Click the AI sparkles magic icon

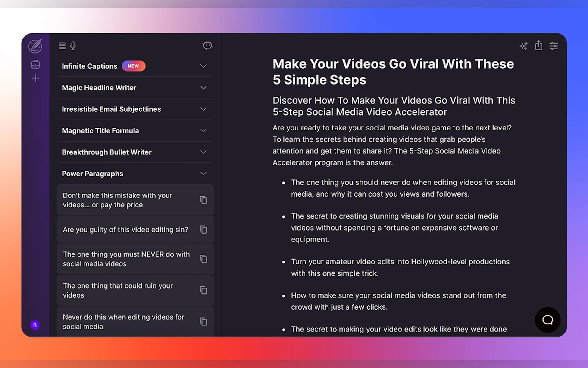coord(524,46)
